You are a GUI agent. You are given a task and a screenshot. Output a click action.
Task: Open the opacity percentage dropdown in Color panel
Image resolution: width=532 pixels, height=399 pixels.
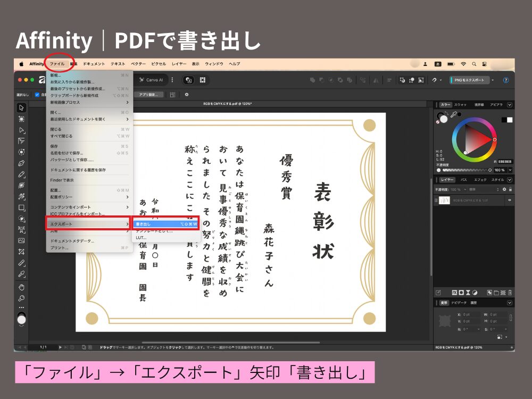pos(510,170)
